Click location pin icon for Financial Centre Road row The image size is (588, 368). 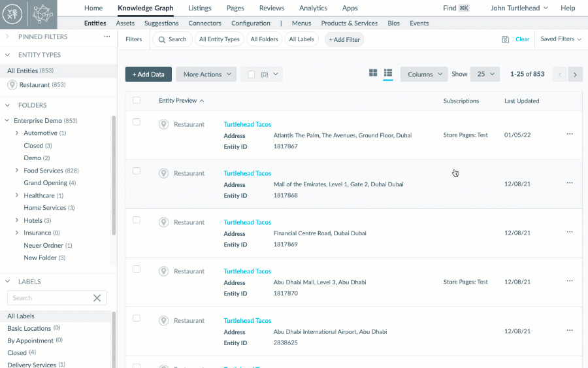[163, 222]
